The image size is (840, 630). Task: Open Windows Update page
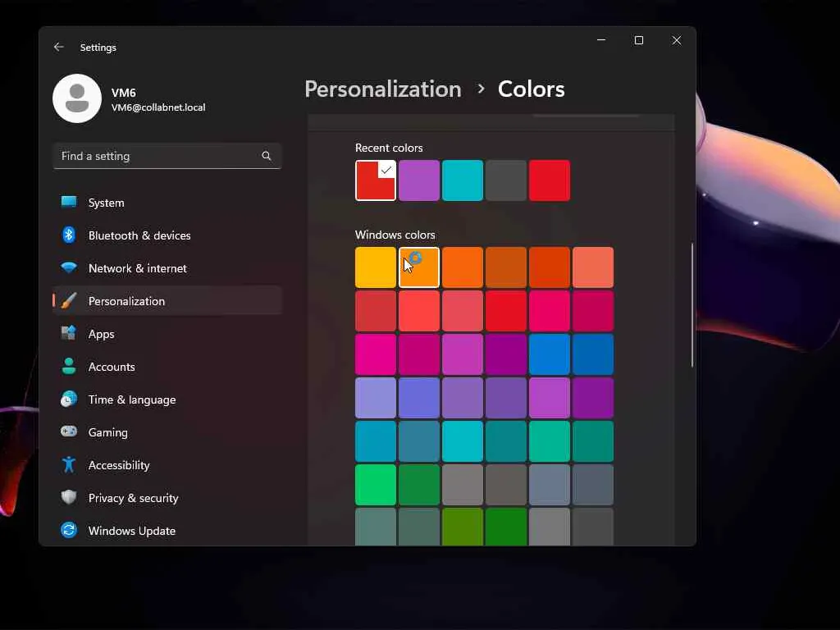[167, 531]
